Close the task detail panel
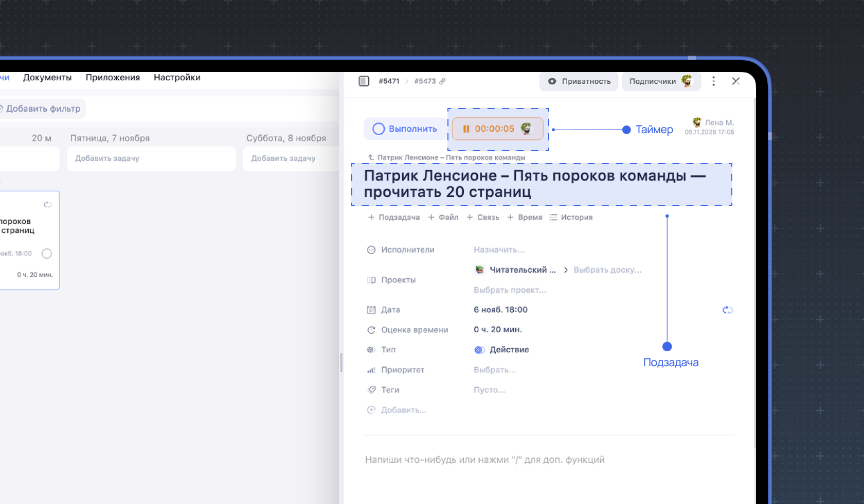 [735, 81]
